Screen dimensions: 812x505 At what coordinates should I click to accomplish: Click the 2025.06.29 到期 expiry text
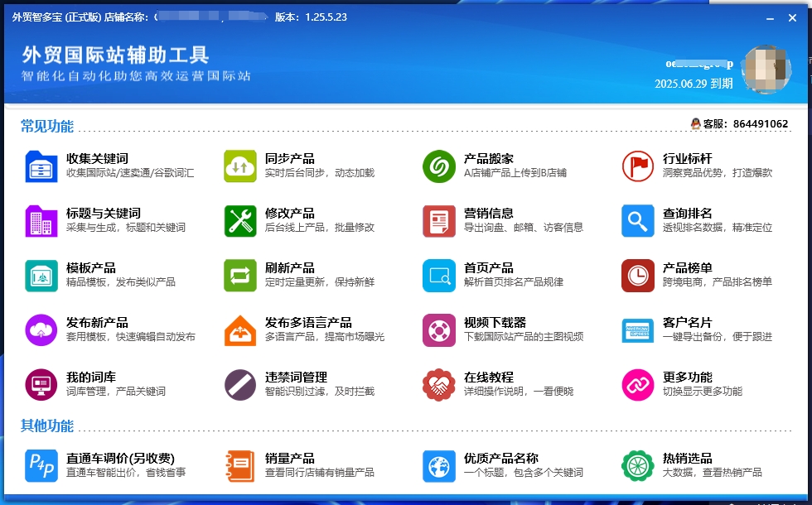click(x=694, y=84)
